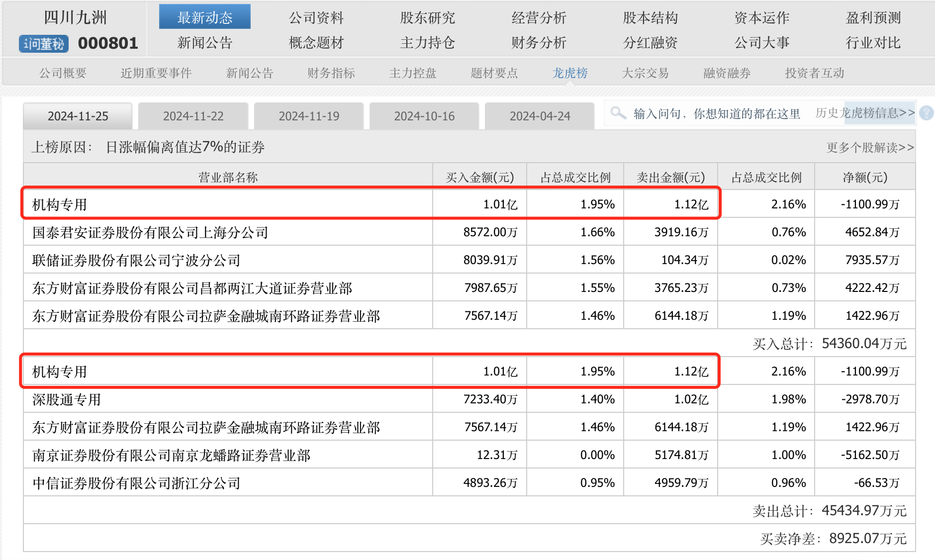Click 国泰君安证券上海分公司 table row

[150, 232]
